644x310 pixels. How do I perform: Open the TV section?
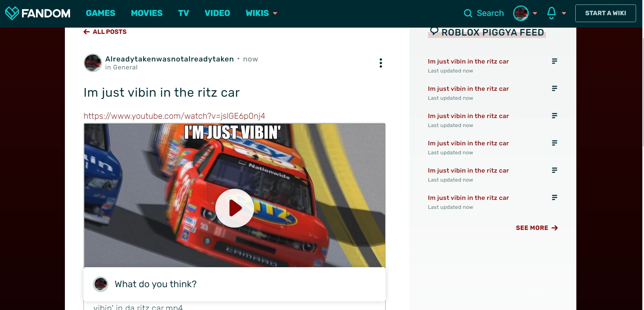tap(184, 13)
